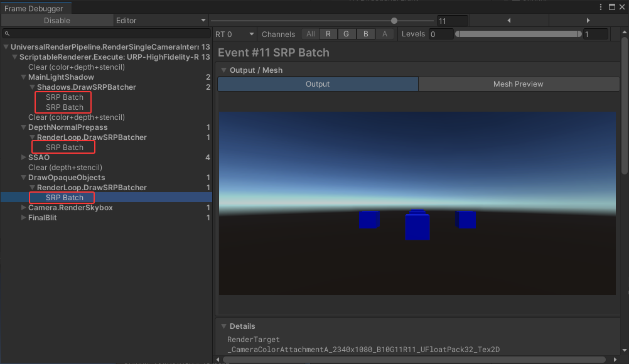Go to the previous frame event arrow
This screenshot has height=364, width=629.
pyautogui.click(x=508, y=21)
